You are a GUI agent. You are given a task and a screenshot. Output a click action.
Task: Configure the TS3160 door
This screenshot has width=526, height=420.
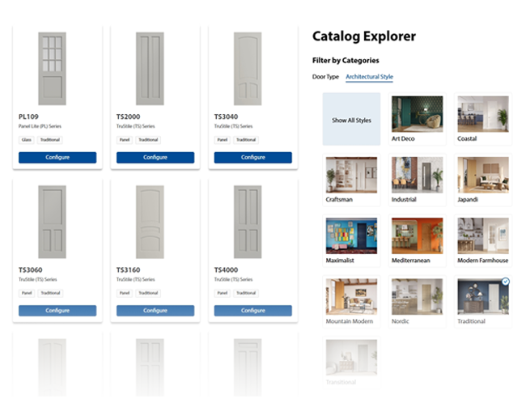coord(155,311)
